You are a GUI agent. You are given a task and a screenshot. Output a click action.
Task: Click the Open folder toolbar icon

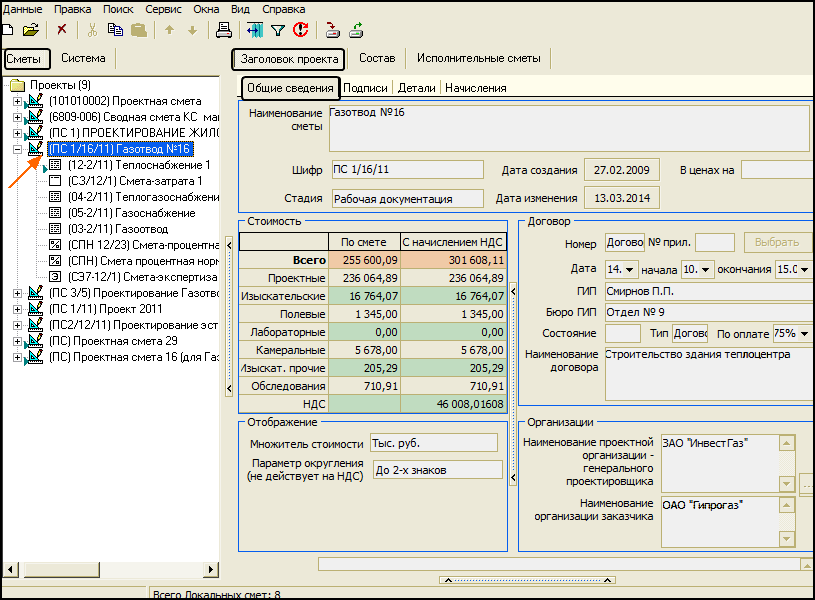31,30
